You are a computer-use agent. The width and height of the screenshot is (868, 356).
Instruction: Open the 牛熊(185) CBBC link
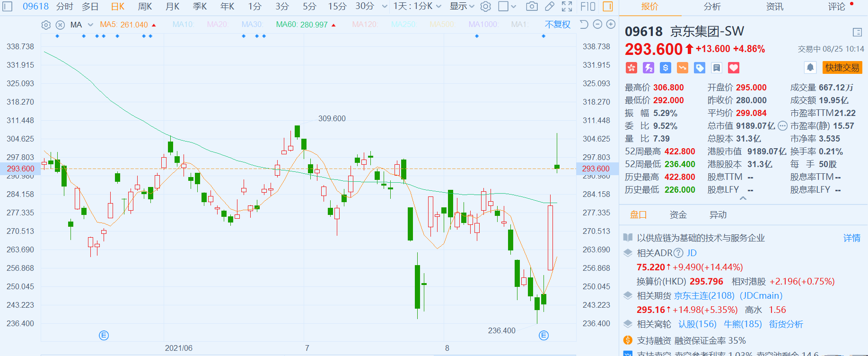click(x=743, y=324)
